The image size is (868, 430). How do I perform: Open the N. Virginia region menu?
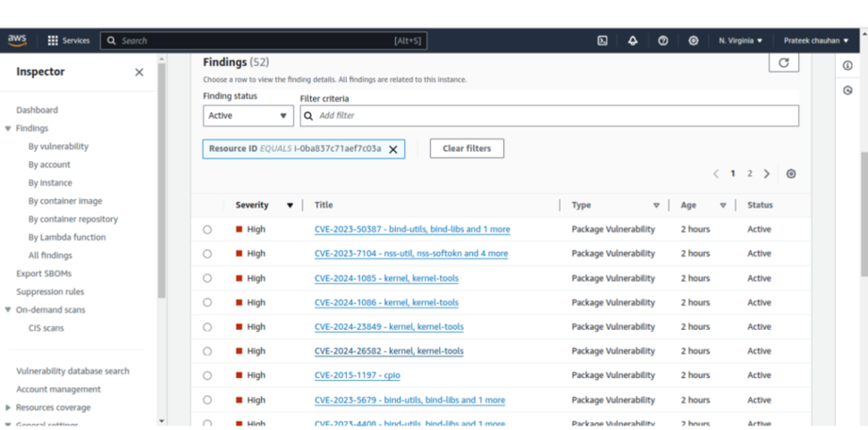(741, 41)
